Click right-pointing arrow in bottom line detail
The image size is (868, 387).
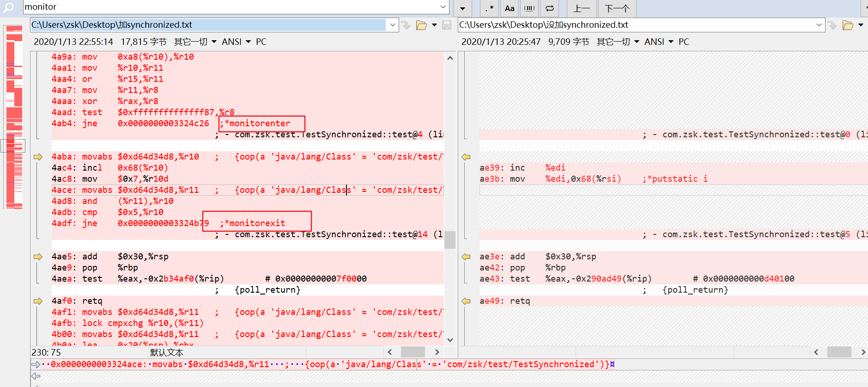(36, 364)
